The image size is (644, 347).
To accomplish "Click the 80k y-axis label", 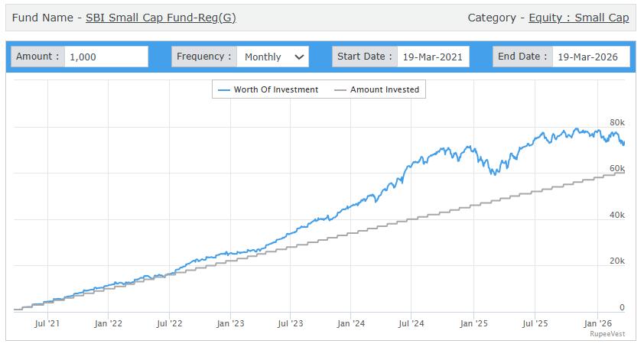I will (x=617, y=122).
